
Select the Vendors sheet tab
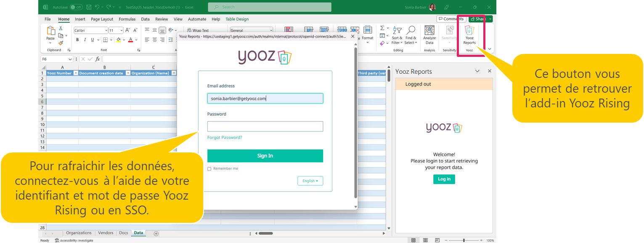click(x=106, y=233)
